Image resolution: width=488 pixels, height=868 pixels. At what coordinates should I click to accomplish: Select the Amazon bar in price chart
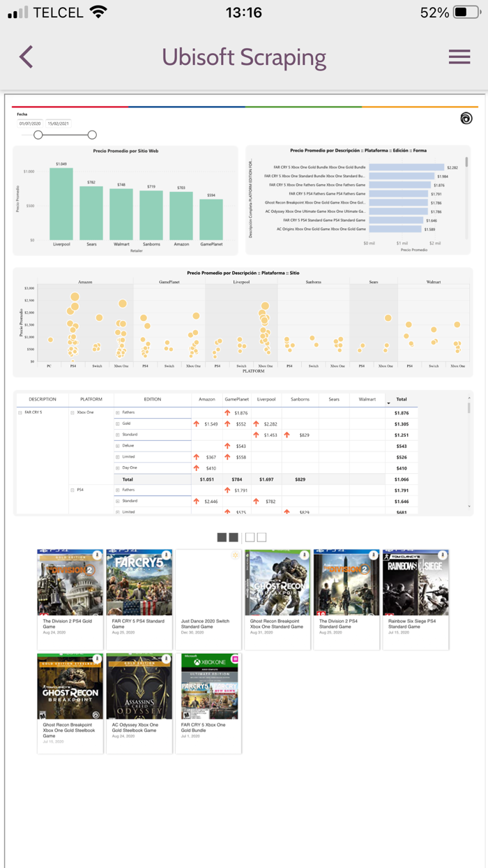(x=181, y=216)
